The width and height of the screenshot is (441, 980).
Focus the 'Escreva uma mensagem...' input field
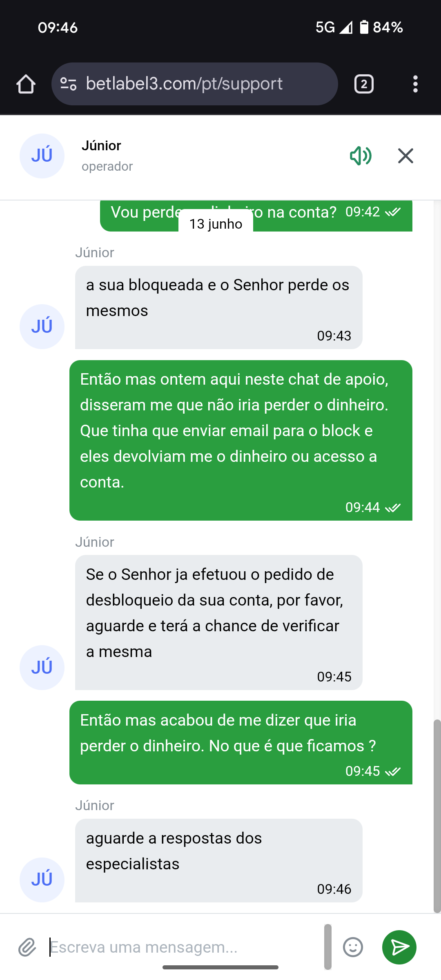point(184,947)
